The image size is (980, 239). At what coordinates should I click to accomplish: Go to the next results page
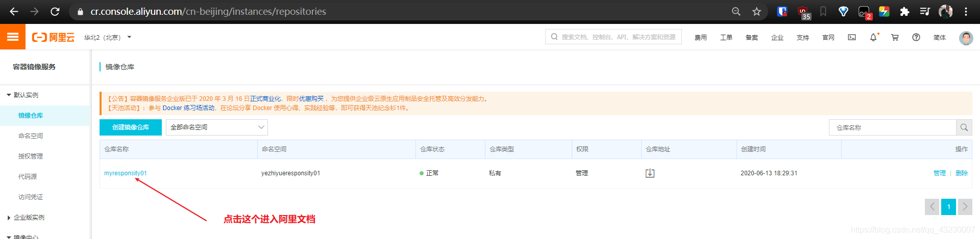click(965, 206)
